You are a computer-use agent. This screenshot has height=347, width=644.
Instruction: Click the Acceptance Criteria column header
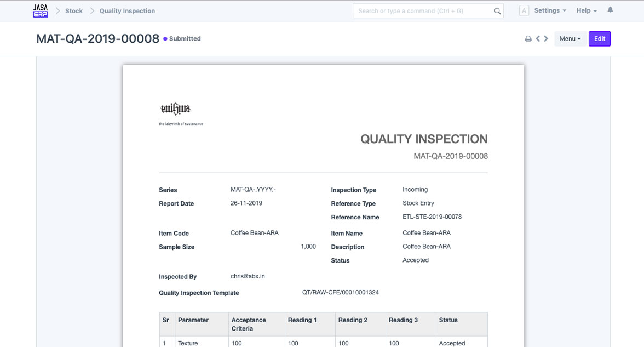pos(249,324)
